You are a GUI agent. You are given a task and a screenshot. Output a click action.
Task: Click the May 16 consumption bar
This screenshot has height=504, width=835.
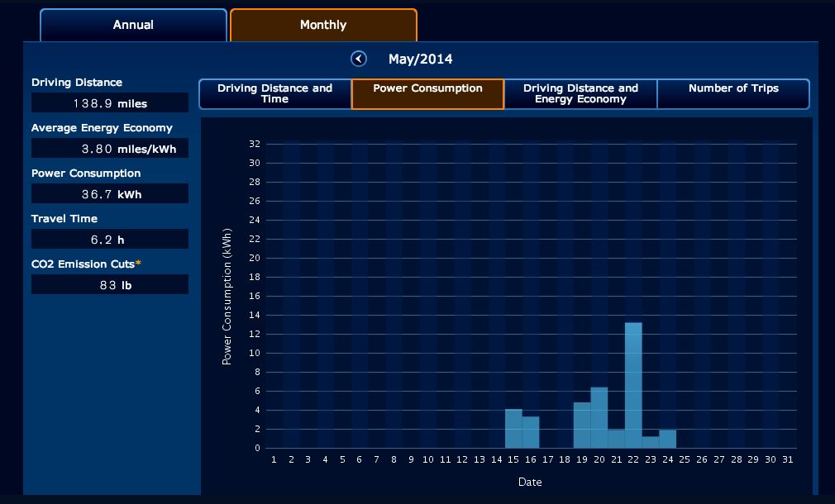tap(531, 432)
